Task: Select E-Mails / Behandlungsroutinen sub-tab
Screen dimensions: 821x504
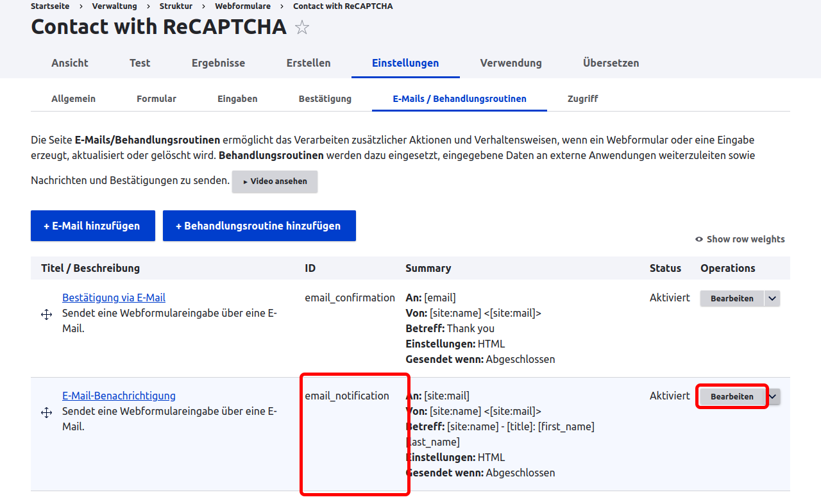Action: coord(459,99)
